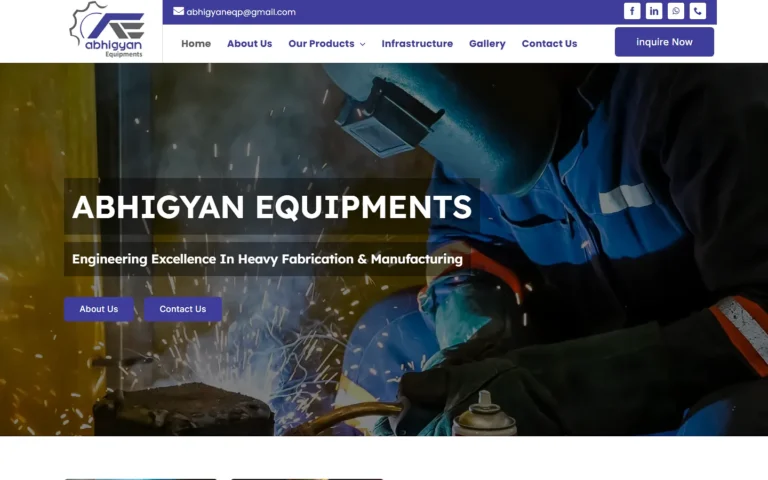Screen dimensions: 768x480
Task: Click the hero About Us button
Action: pyautogui.click(x=99, y=309)
